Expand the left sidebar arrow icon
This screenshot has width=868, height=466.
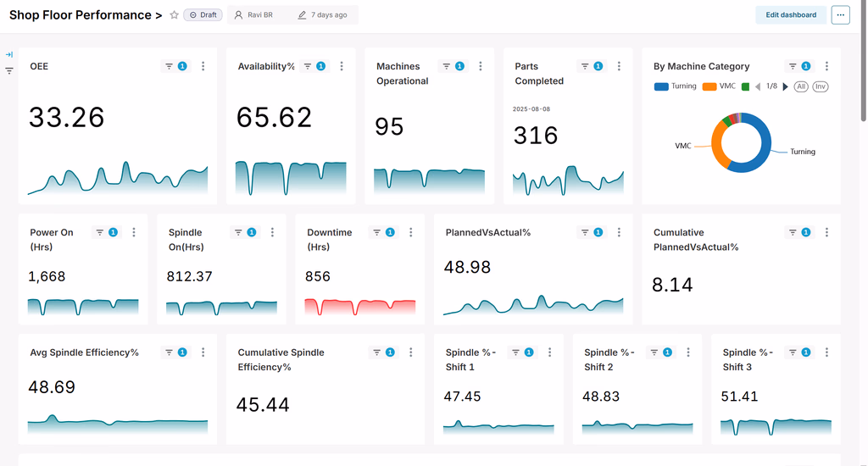pos(9,55)
